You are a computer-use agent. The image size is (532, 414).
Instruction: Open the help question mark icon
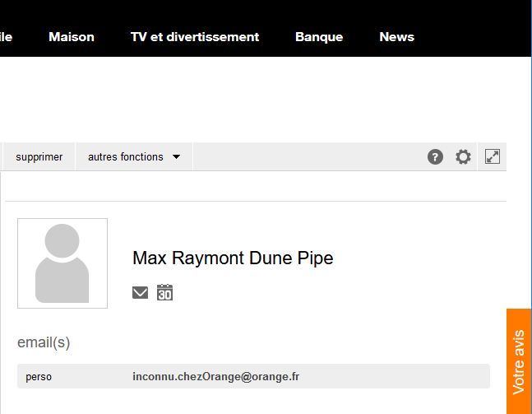tap(435, 157)
